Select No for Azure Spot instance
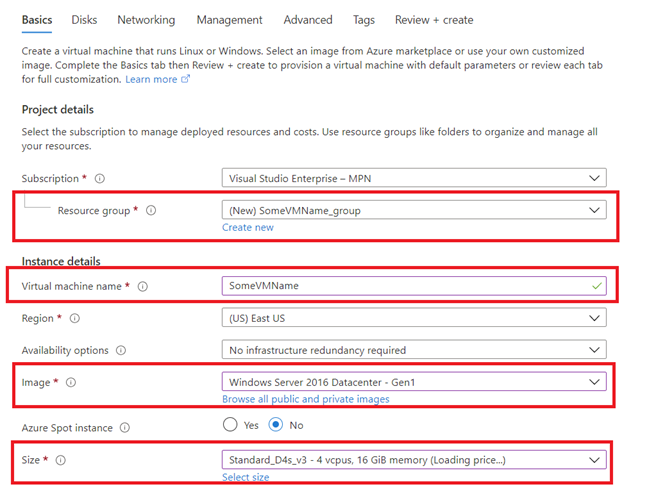 (276, 425)
